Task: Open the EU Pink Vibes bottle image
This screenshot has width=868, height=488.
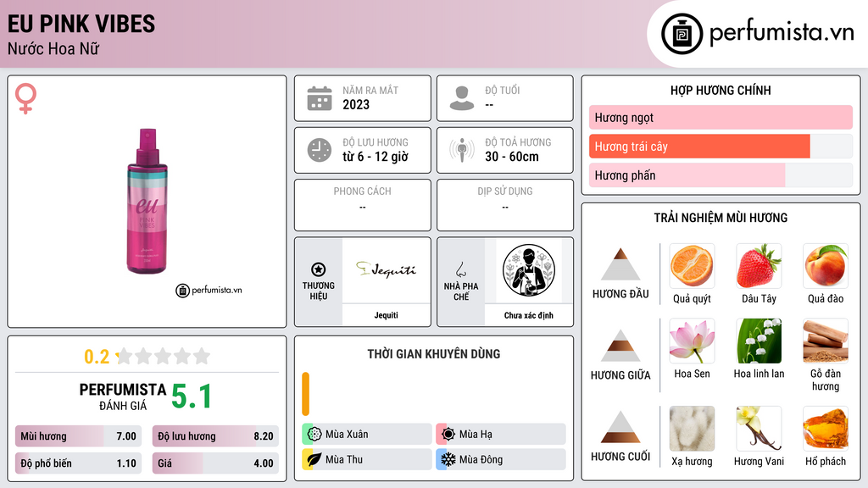Action: [x=147, y=202]
